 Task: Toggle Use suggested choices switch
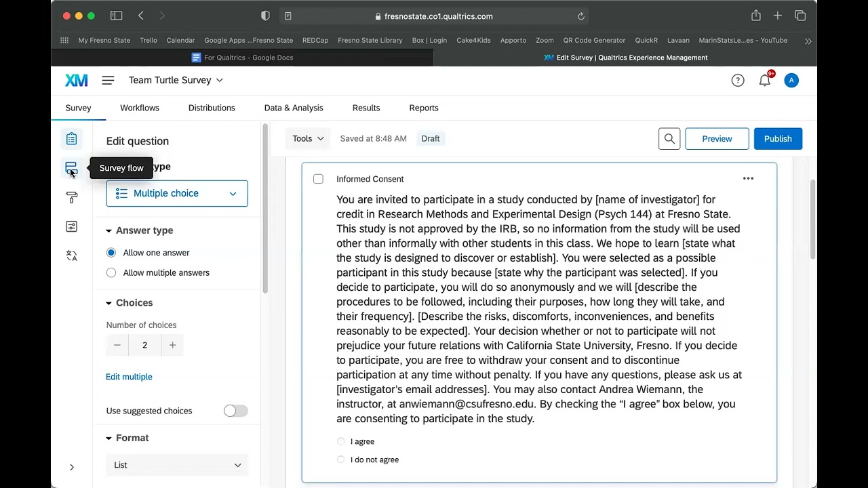[x=236, y=411]
